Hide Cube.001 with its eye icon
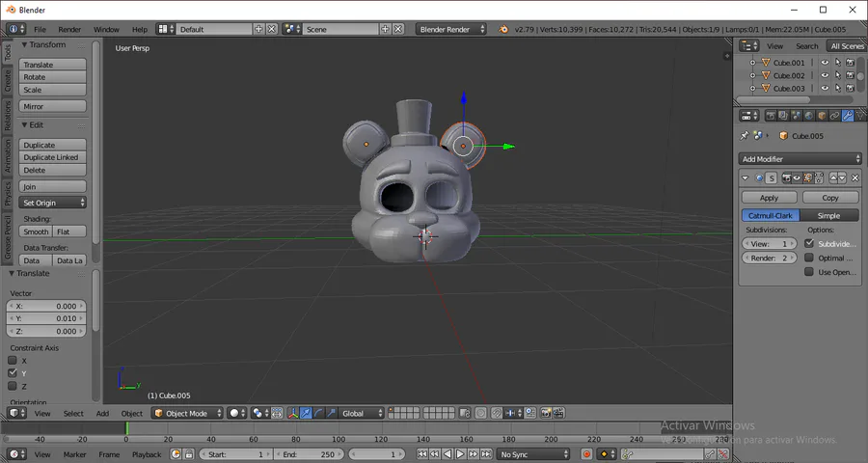The width and height of the screenshot is (868, 463). point(825,63)
